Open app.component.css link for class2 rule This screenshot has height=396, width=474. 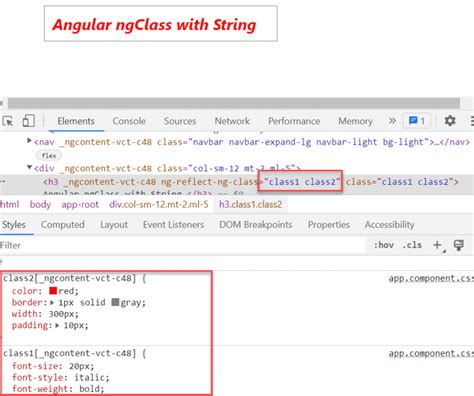point(431,278)
